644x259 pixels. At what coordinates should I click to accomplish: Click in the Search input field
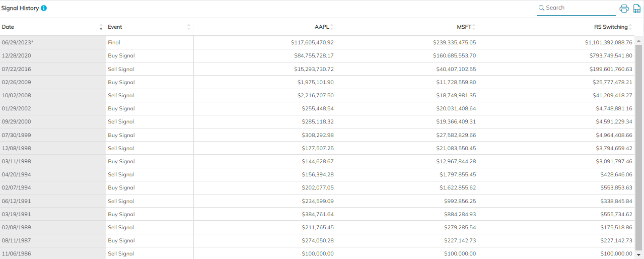click(x=579, y=8)
